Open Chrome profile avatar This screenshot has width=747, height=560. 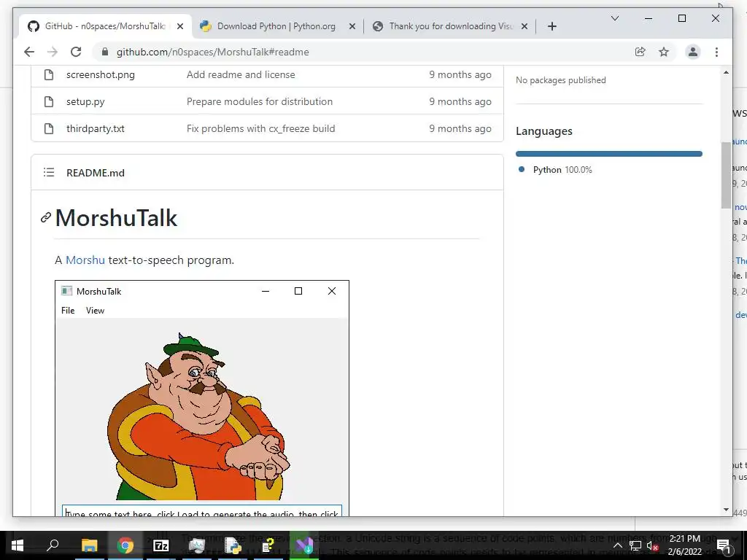(x=693, y=52)
